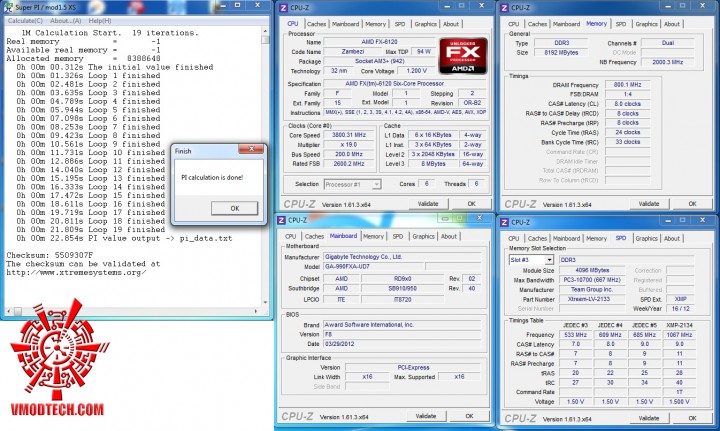Click the Core Speed 3800.31 MHz value
This screenshot has height=431, width=720.
click(x=349, y=135)
